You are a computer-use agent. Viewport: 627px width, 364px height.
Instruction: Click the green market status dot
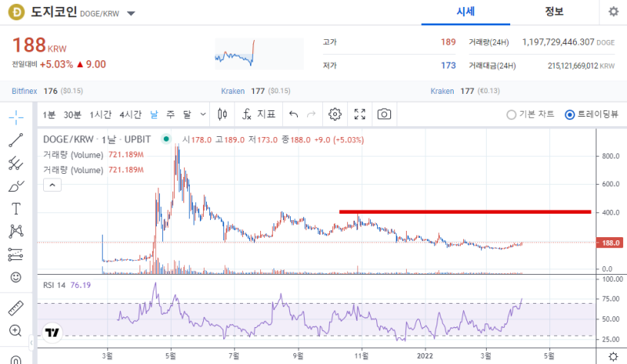pyautogui.click(x=166, y=139)
